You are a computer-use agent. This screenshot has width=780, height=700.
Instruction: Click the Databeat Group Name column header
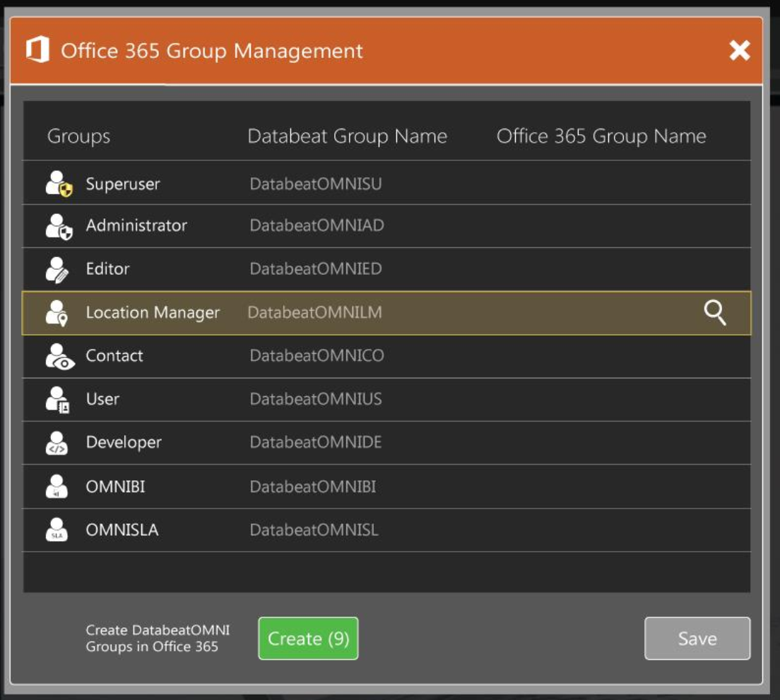(x=347, y=137)
